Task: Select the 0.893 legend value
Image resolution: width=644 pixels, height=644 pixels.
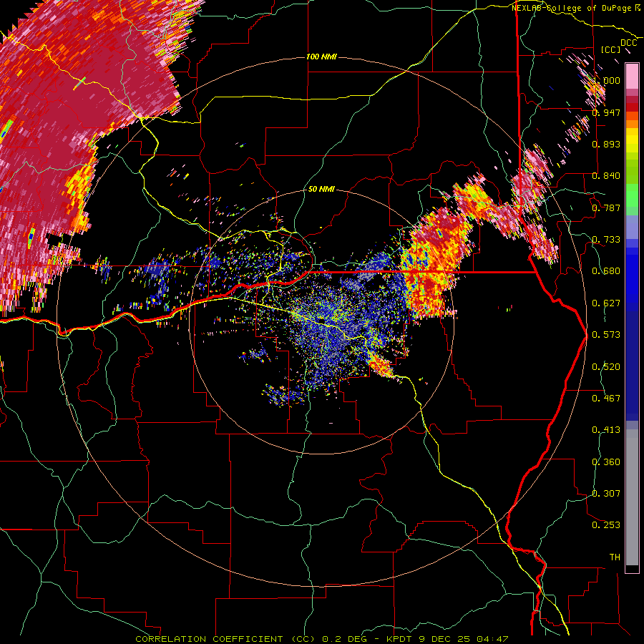Action: click(x=606, y=144)
